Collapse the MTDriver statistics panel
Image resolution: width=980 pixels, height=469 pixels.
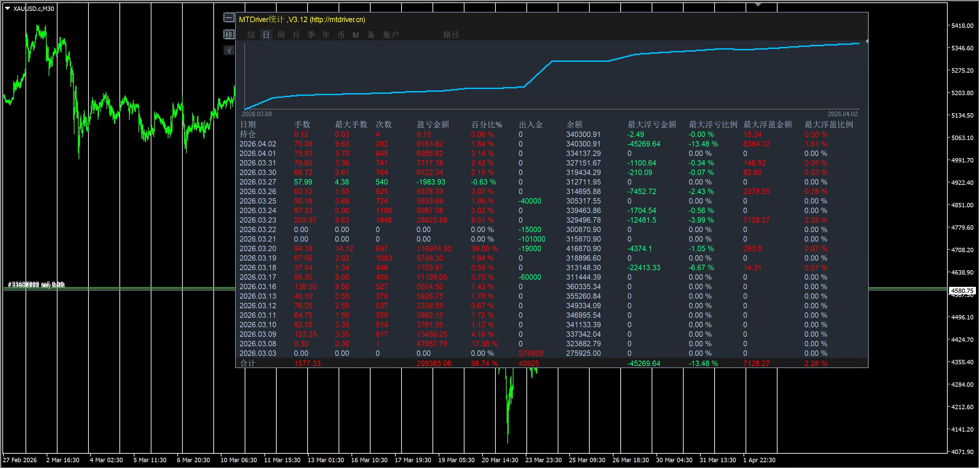(229, 17)
